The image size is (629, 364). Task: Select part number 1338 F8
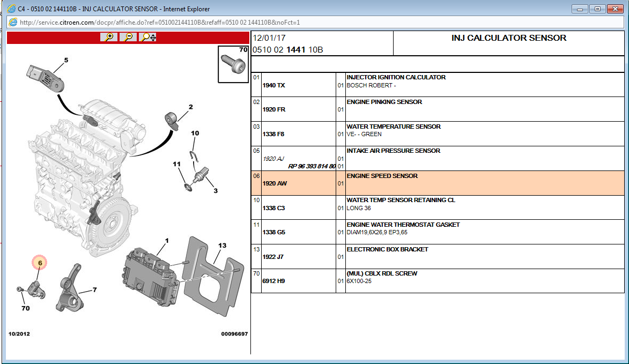click(273, 134)
